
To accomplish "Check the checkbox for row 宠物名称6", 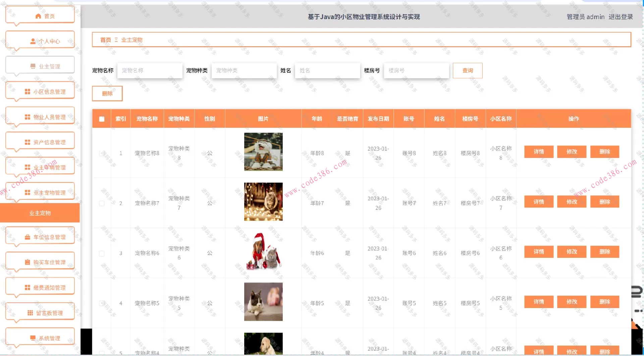I will click(102, 253).
